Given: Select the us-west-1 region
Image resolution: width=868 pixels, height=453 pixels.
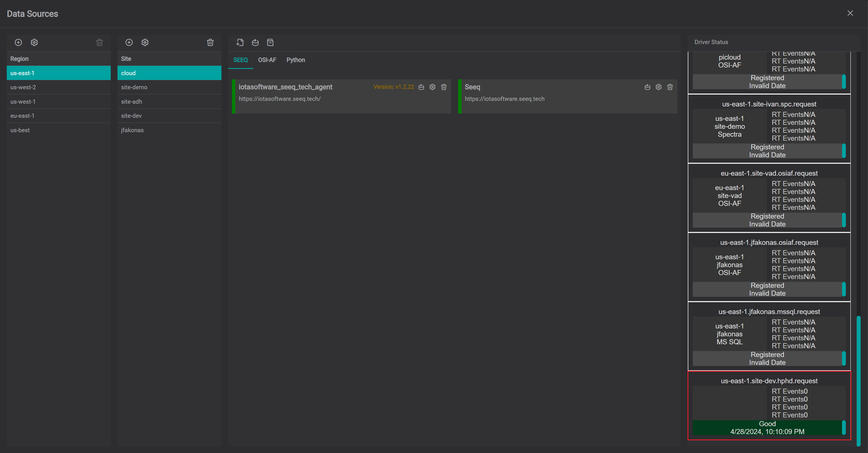Looking at the screenshot, I should [x=59, y=102].
